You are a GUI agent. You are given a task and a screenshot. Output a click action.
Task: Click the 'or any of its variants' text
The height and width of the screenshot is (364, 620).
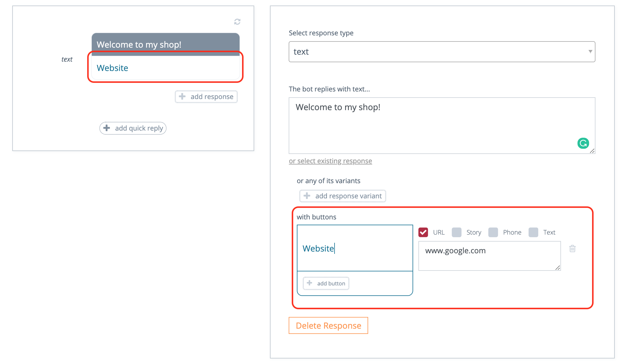click(328, 181)
